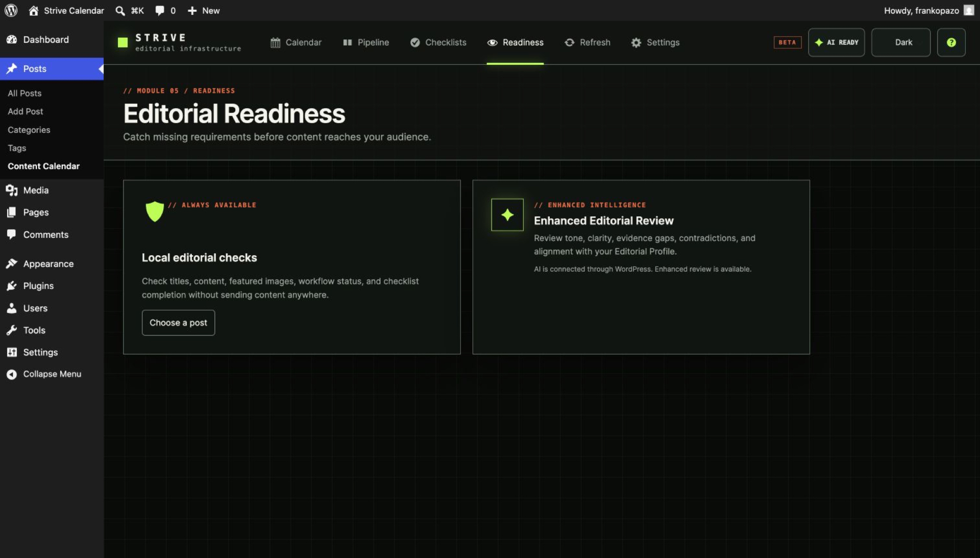The image size is (980, 558).
Task: Click the Media sidebar icon
Action: point(12,190)
